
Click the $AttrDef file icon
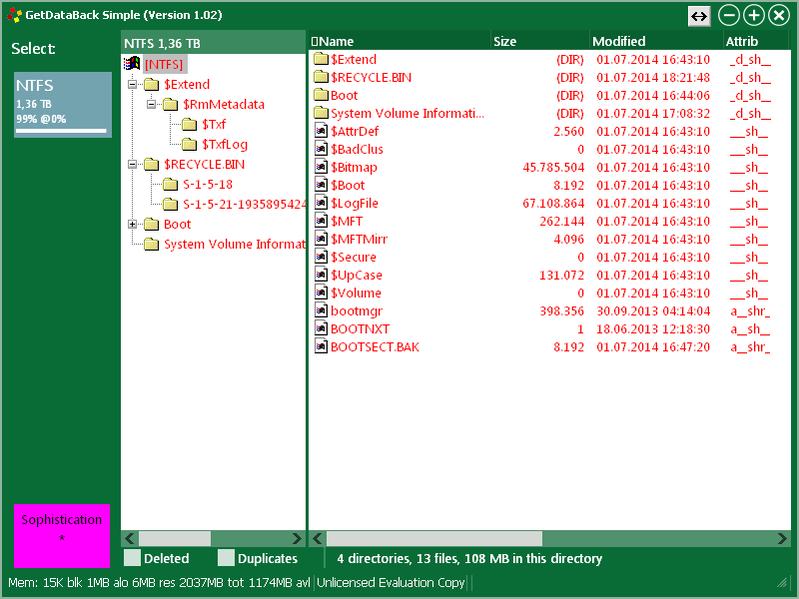[x=321, y=131]
